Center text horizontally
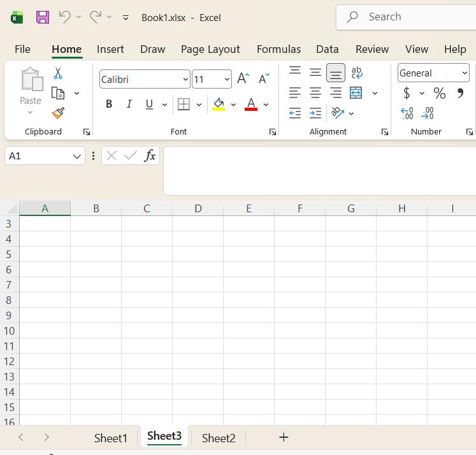Image resolution: width=476 pixels, height=455 pixels. tap(315, 93)
